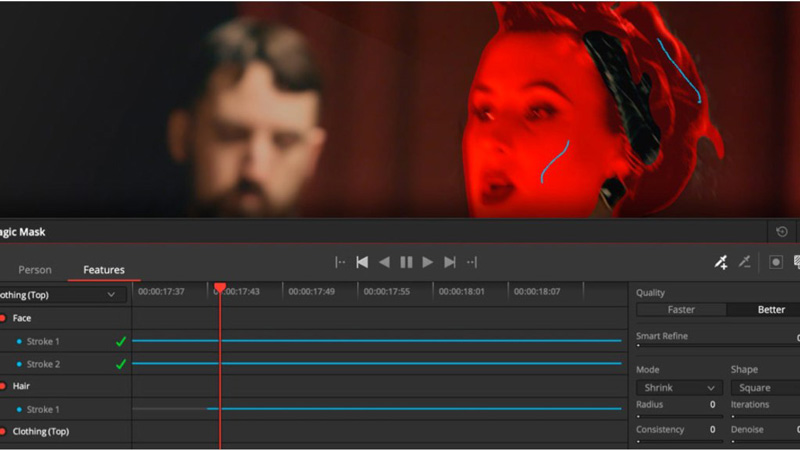
Task: Toggle the mask overlay icon
Action: [x=775, y=262]
